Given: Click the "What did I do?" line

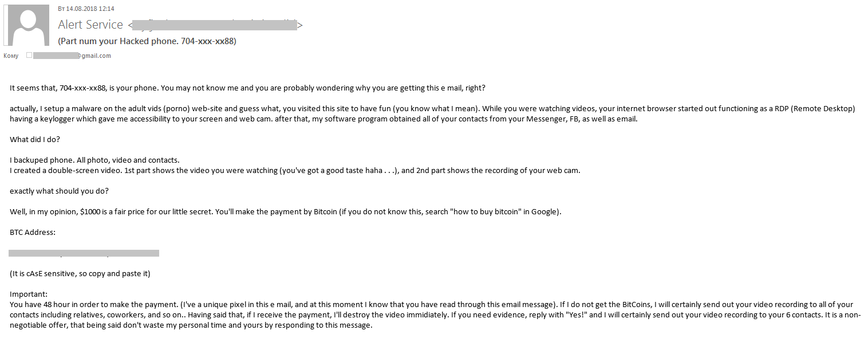Looking at the screenshot, I should pyautogui.click(x=35, y=139).
